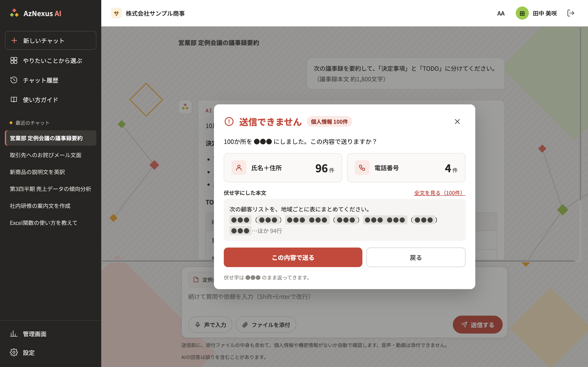Click the attached file chip 定例

tap(201, 280)
